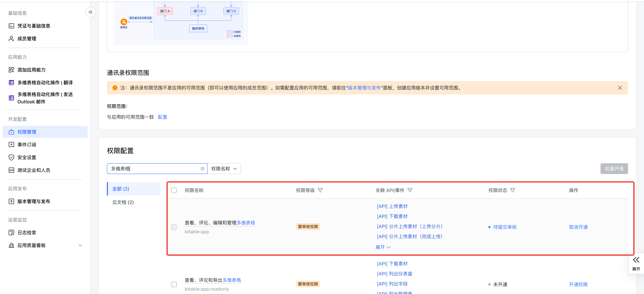Expand the 应用质量看板 sidebar item
Image resolution: width=644 pixels, height=294 pixels.
click(x=80, y=245)
